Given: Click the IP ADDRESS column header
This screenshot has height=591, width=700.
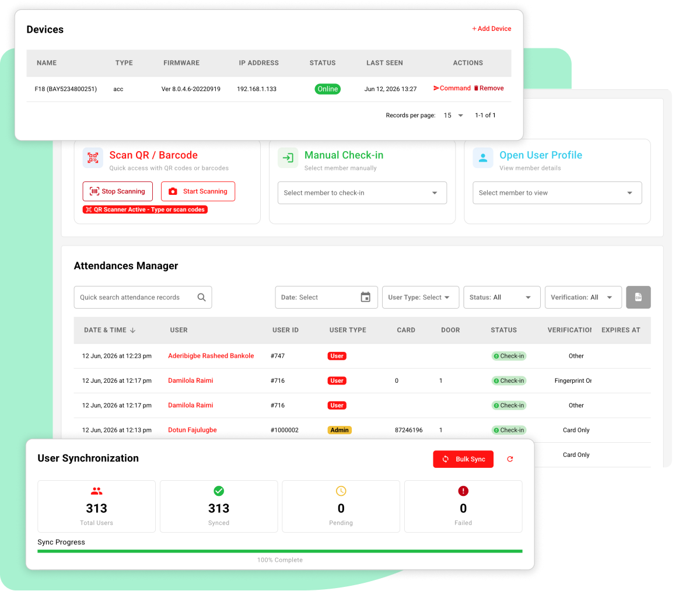Looking at the screenshot, I should pyautogui.click(x=259, y=63).
